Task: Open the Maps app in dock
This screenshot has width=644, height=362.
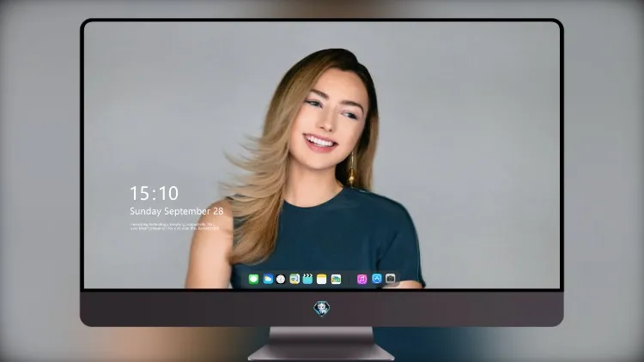Action: point(294,279)
